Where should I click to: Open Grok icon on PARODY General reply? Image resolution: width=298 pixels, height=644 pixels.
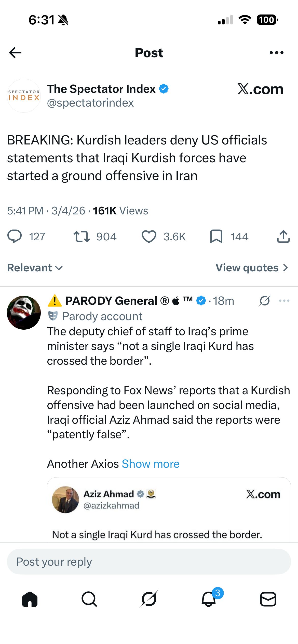pos(265,301)
